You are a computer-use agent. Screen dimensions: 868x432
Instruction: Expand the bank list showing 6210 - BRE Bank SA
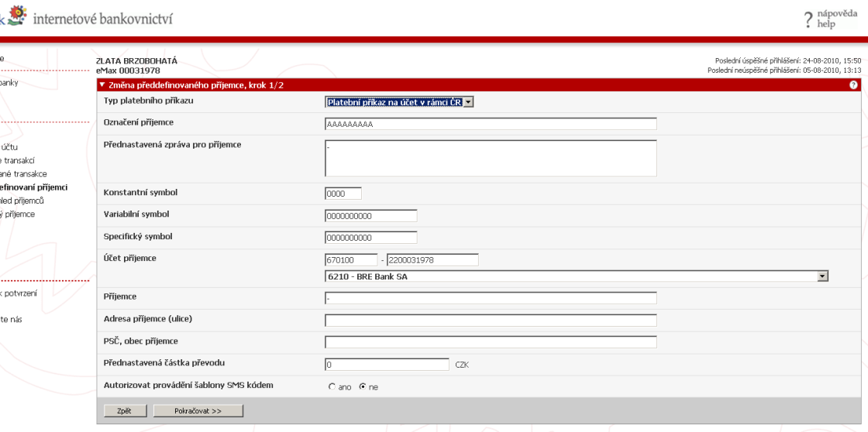pyautogui.click(x=822, y=276)
